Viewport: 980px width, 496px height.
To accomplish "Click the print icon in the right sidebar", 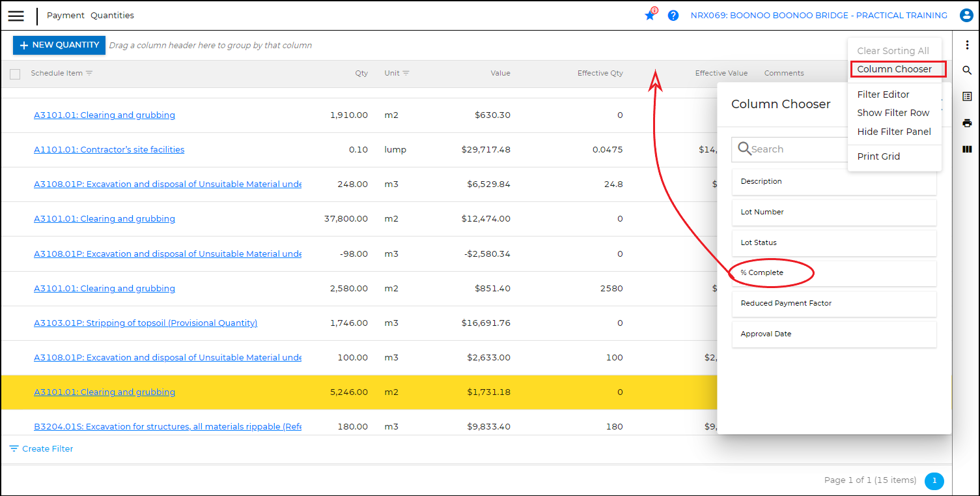I will [x=967, y=123].
